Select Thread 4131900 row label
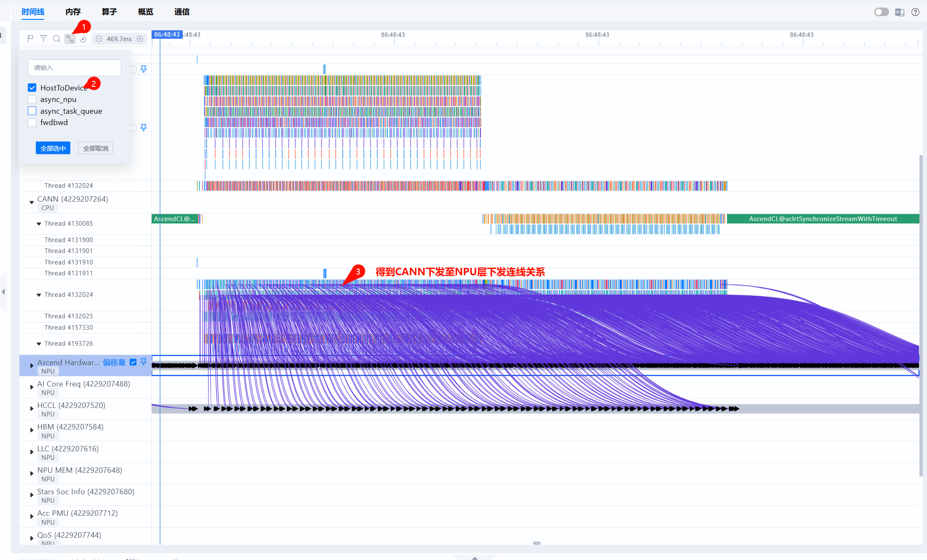The image size is (927, 560). point(69,240)
